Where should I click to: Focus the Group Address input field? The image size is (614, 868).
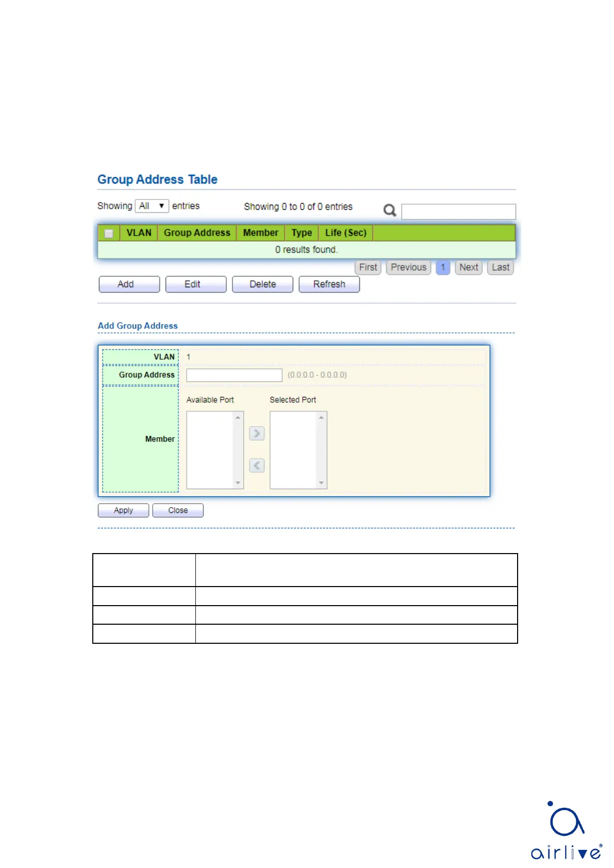pos(234,375)
